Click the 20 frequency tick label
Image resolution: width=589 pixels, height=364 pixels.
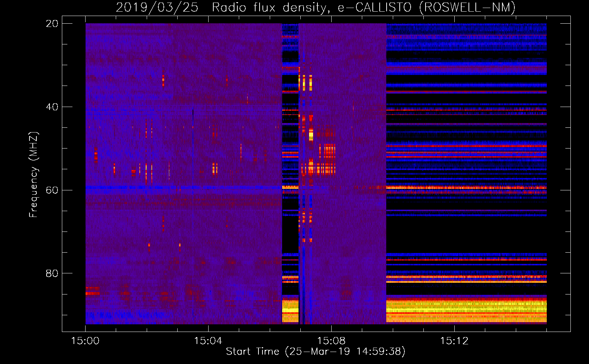tap(52, 24)
